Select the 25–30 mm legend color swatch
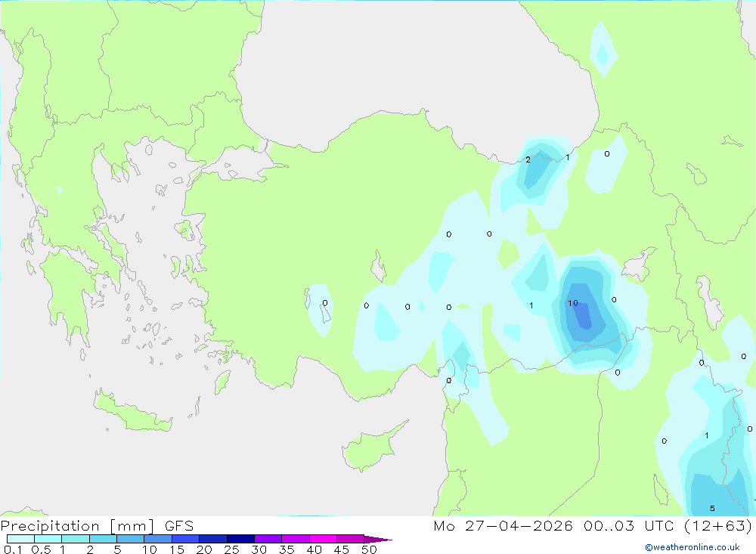Screen dimensions: 756x554 pyautogui.click(x=240, y=539)
